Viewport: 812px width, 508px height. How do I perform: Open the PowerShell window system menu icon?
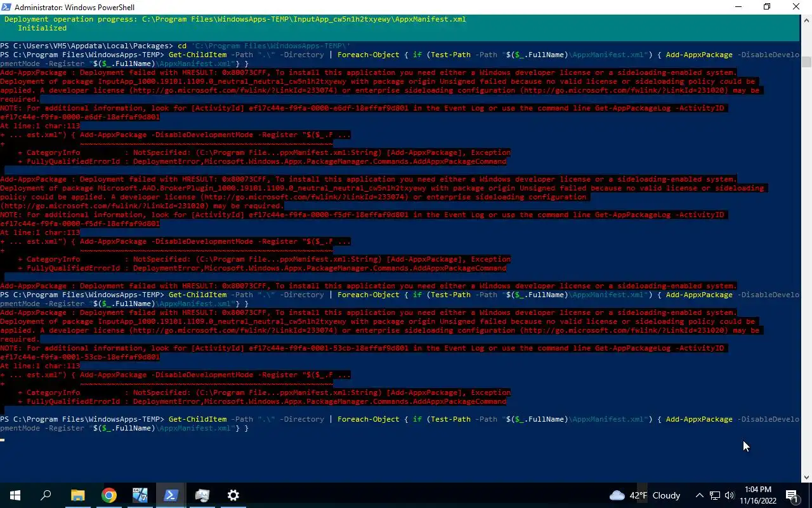coord(7,7)
